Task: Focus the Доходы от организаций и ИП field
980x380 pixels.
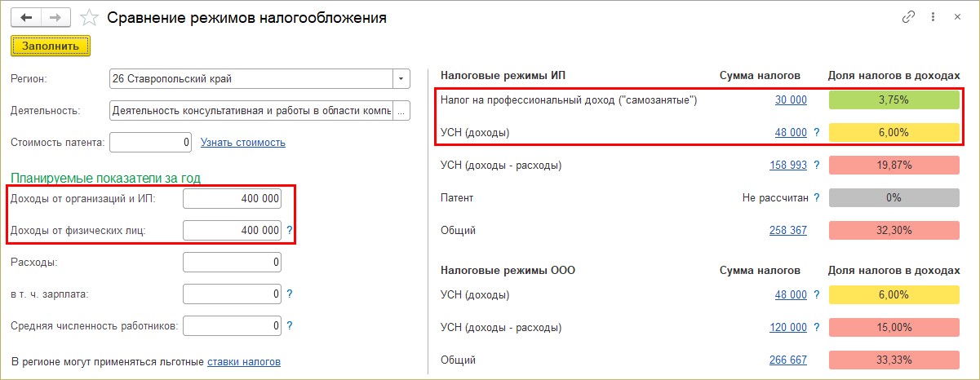Action: pos(233,198)
